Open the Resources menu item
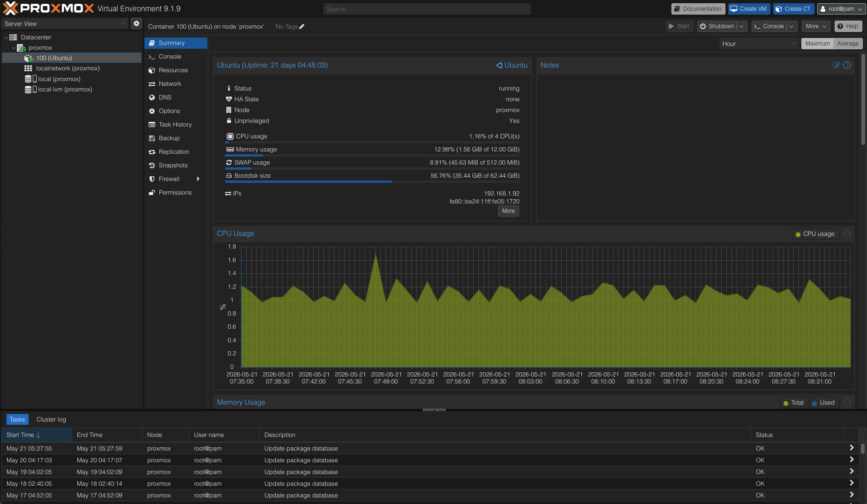This screenshot has width=867, height=504. tap(175, 70)
